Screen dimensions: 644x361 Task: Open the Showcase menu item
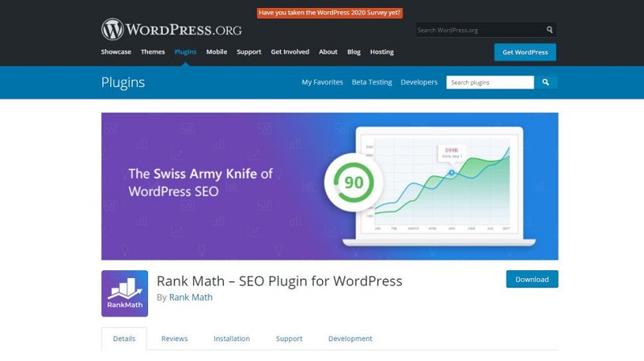[x=116, y=51]
